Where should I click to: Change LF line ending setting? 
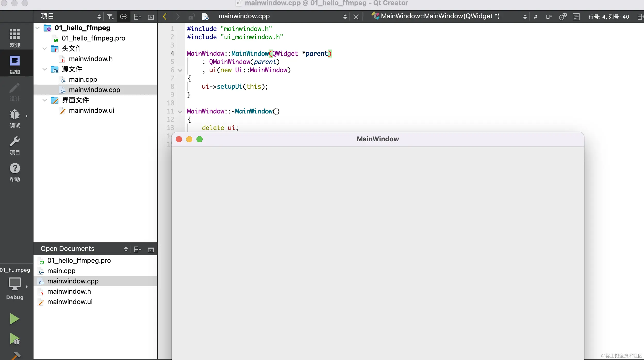pyautogui.click(x=549, y=17)
